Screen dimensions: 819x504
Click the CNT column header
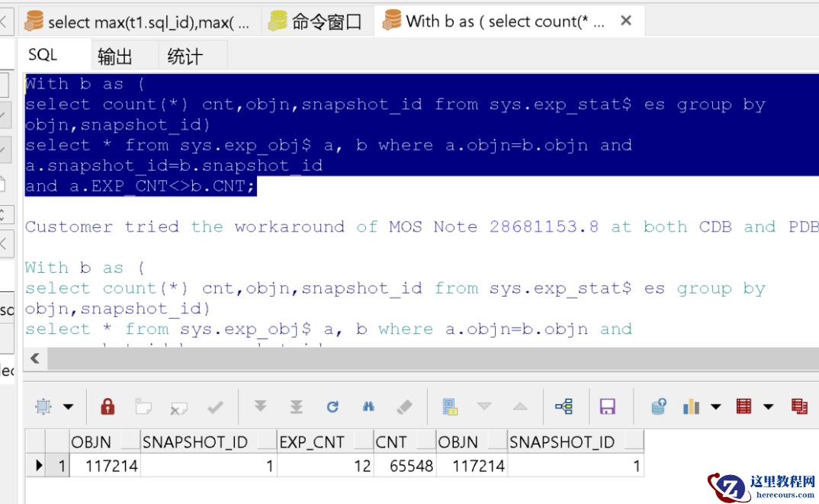[x=405, y=441]
